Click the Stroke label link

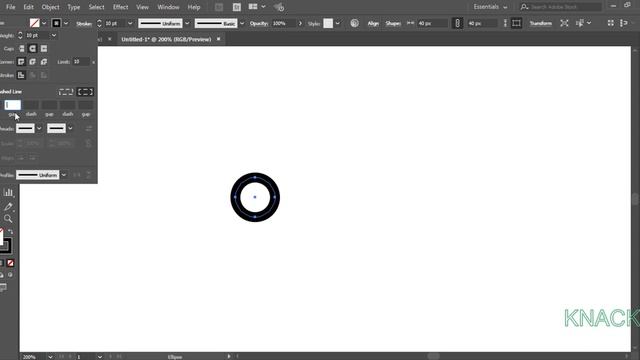click(84, 24)
